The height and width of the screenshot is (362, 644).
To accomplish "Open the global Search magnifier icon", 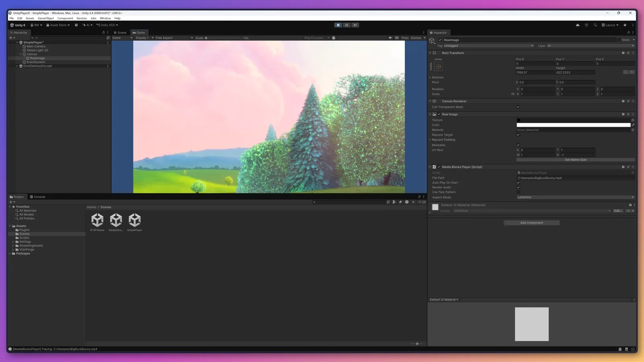I will pos(595,25).
